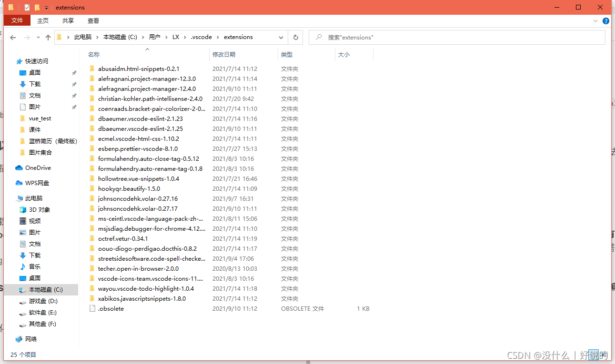The image size is (615, 364).
Task: Select 音乐 in navigation pane
Action: [x=35, y=267]
